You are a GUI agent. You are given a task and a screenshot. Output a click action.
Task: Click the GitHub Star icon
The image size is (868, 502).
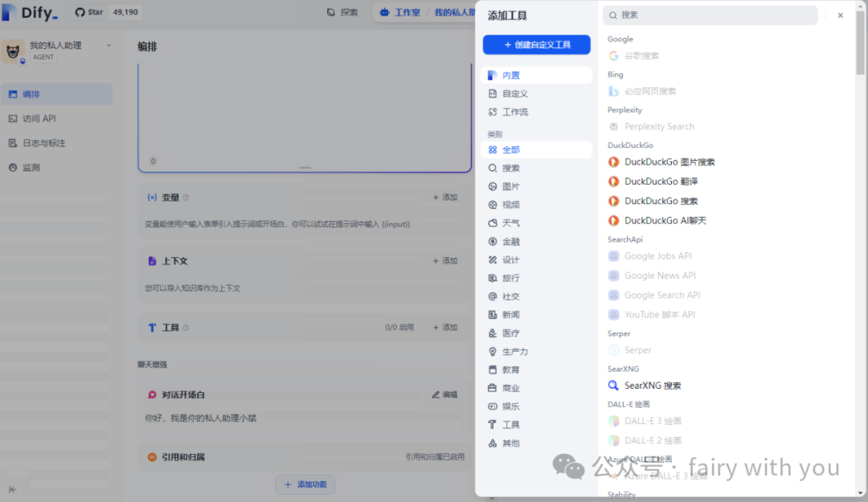80,13
